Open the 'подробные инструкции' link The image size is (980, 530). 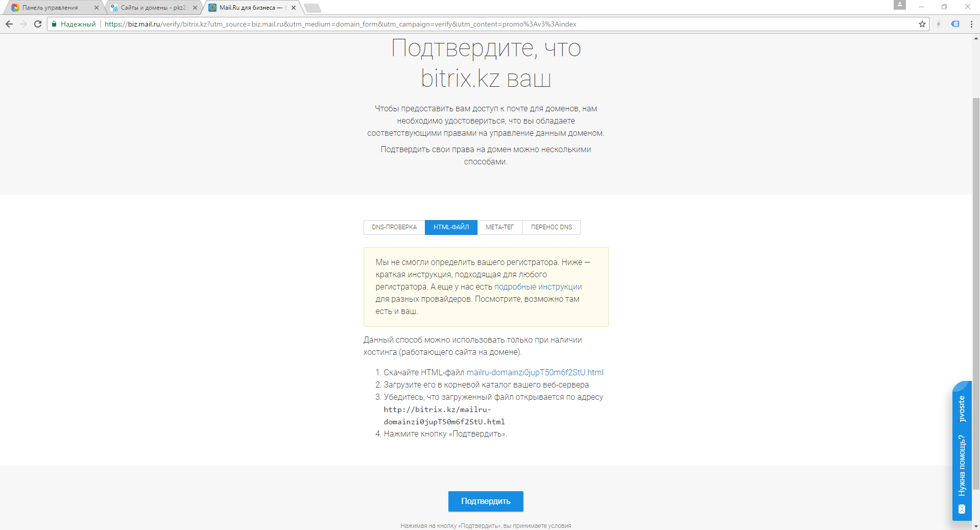pyautogui.click(x=538, y=287)
